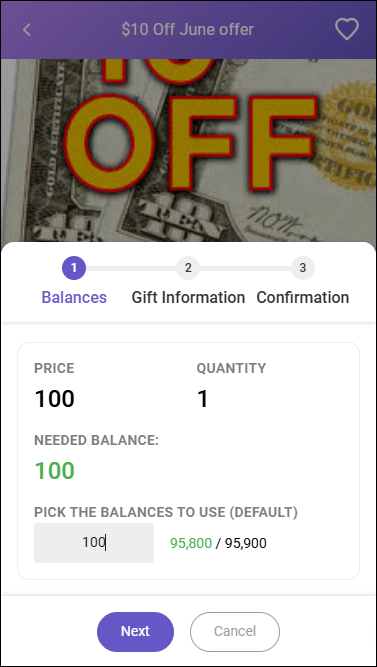Click the 10 OFF banner image
This screenshot has height=667, width=377.
pyautogui.click(x=188, y=151)
